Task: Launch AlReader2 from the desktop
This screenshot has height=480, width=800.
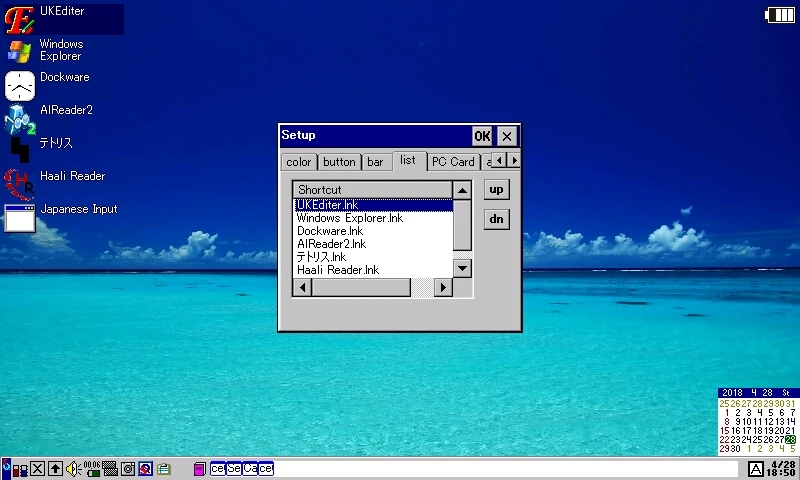Action: [x=20, y=119]
